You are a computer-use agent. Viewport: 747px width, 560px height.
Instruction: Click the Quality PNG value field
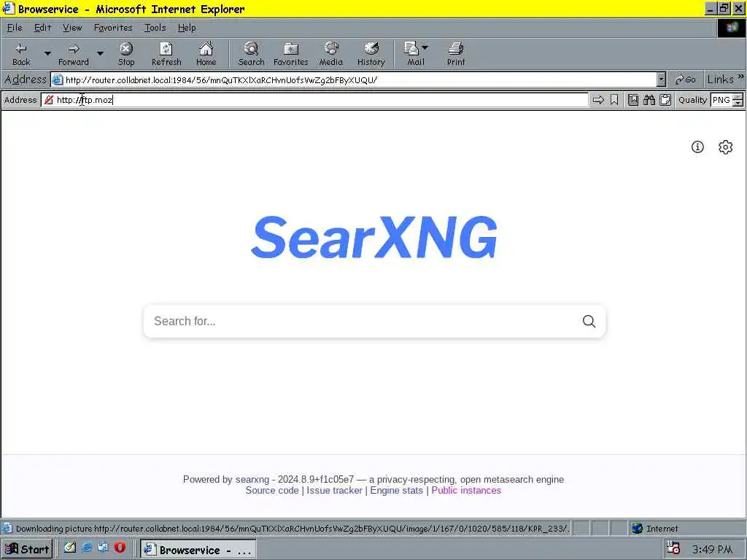[721, 100]
